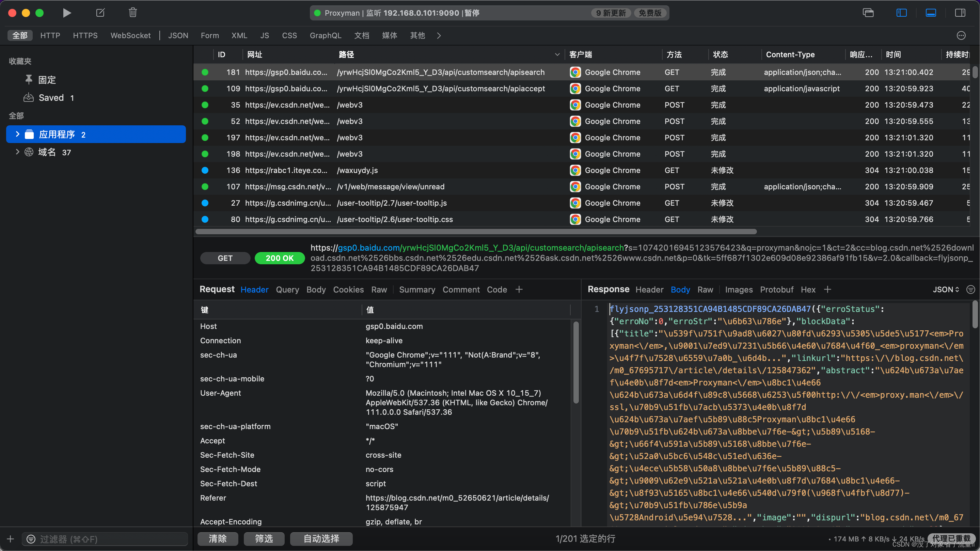Click the Pin (固定) icon in favorites
This screenshot has height=551, width=980.
pyautogui.click(x=29, y=80)
